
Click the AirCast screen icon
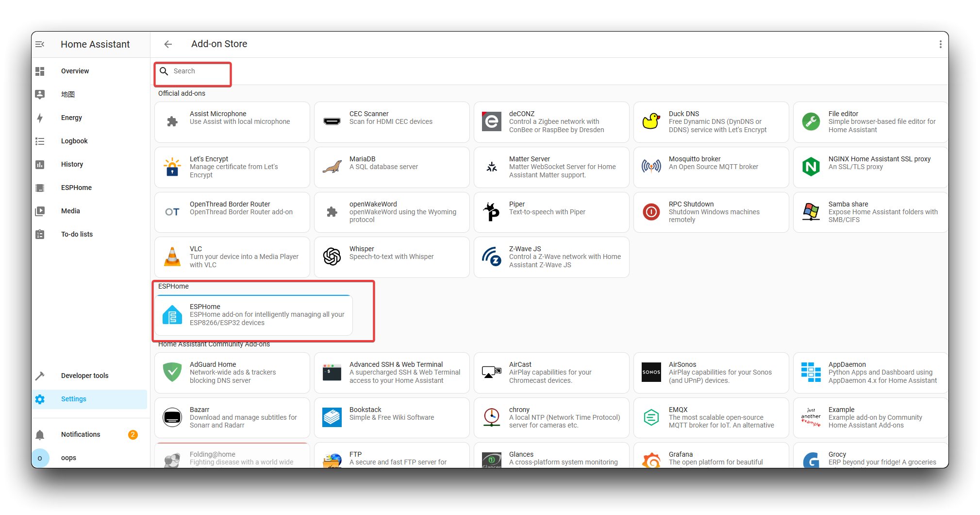pos(492,373)
